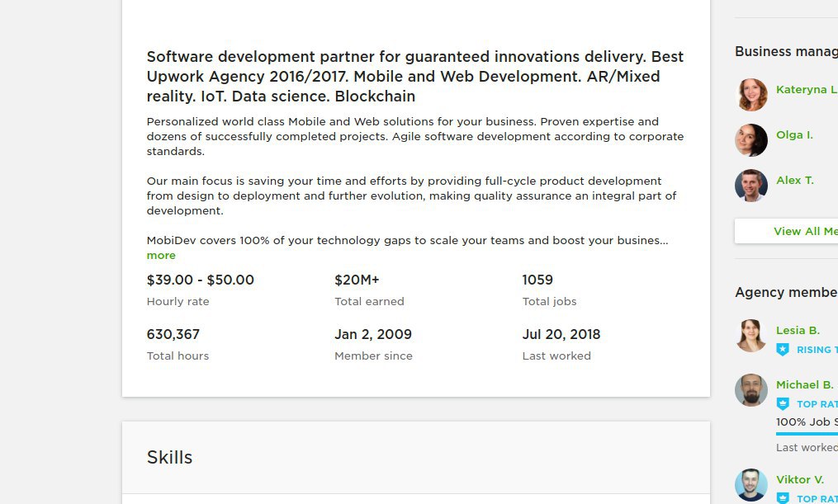Open Olga I.'s avatar picture

[x=750, y=140]
